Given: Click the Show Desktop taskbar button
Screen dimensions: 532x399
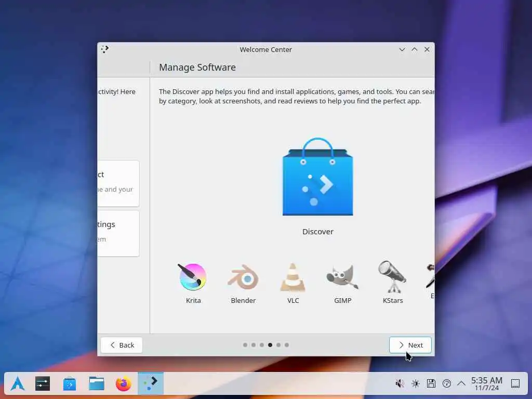Looking at the screenshot, I should tap(515, 384).
